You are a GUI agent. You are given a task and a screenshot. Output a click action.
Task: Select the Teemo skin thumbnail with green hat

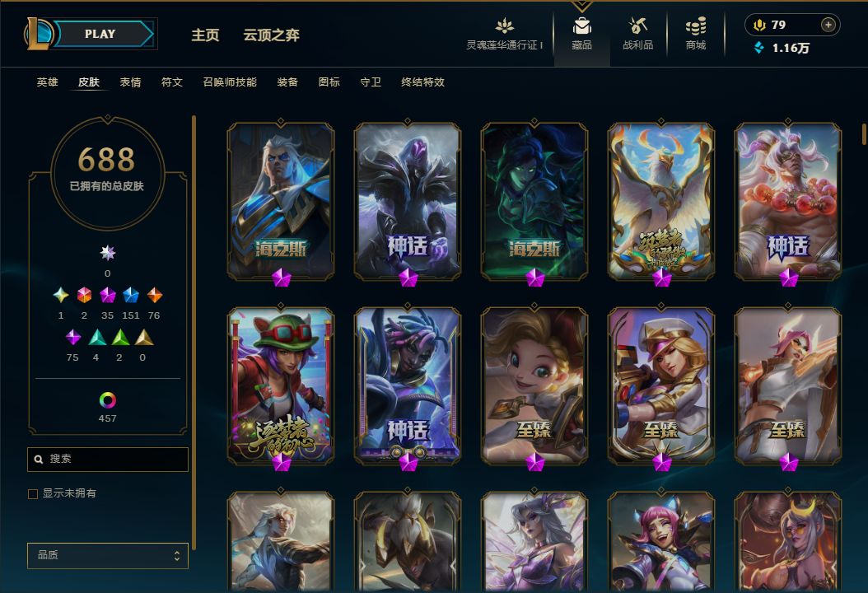(x=281, y=386)
